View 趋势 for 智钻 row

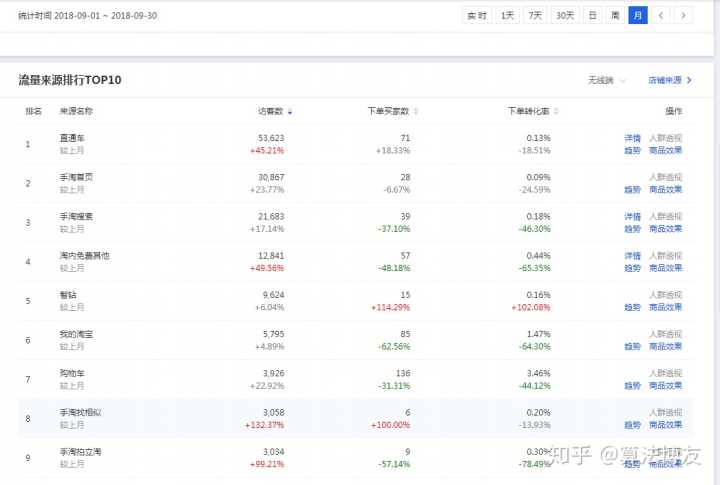[632, 307]
